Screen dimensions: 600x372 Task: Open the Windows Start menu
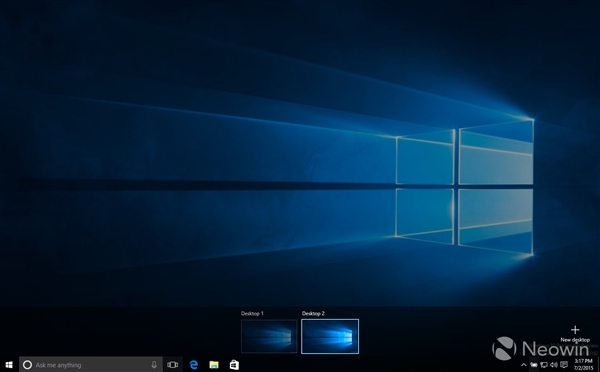tap(9, 365)
